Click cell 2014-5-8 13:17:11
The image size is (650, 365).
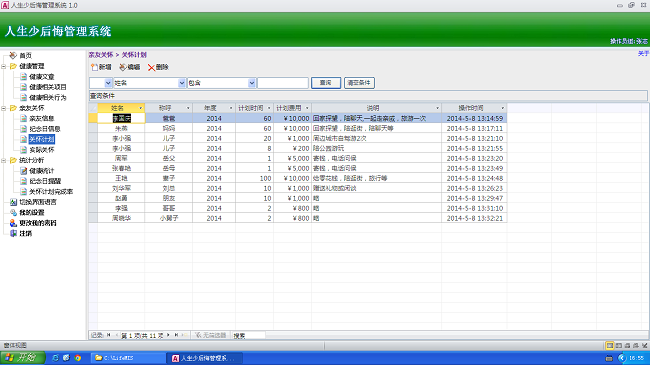[474, 129]
